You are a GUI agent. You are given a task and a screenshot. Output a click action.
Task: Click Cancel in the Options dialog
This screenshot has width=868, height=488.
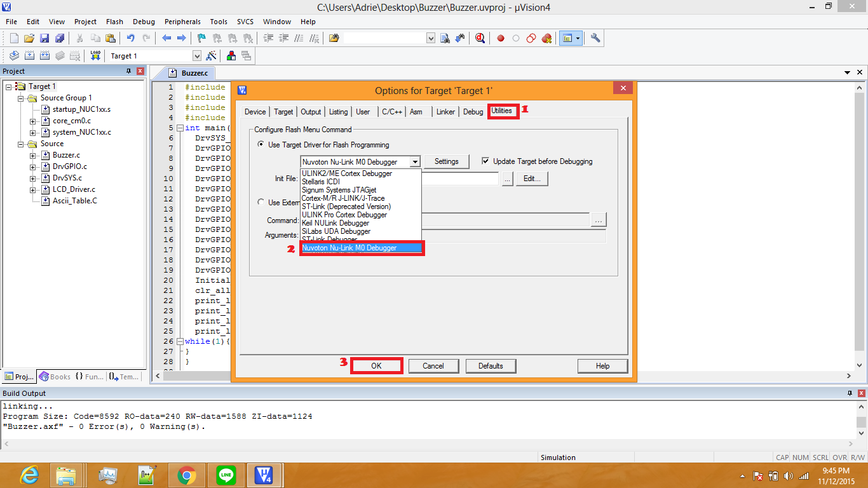tap(433, 366)
